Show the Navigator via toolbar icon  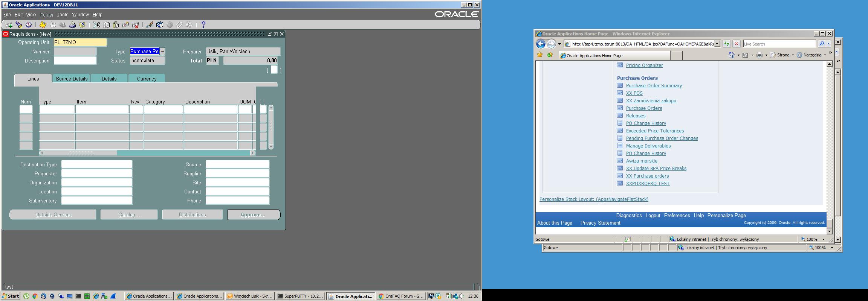click(x=28, y=25)
